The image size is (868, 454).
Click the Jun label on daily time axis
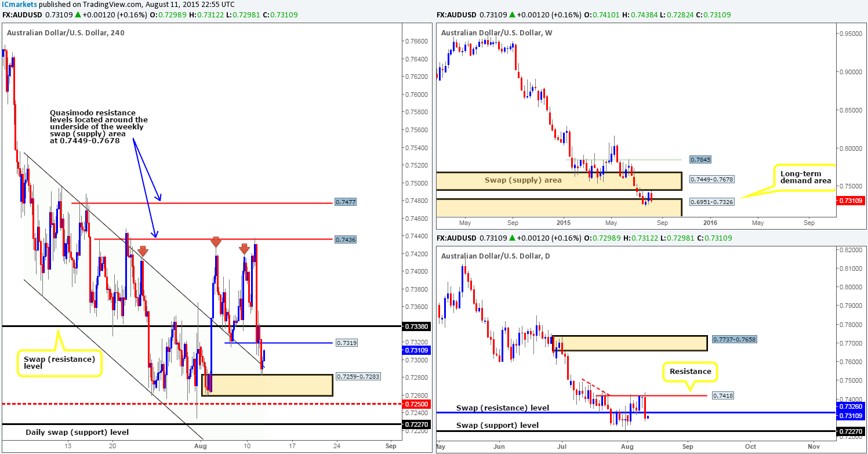pyautogui.click(x=499, y=448)
